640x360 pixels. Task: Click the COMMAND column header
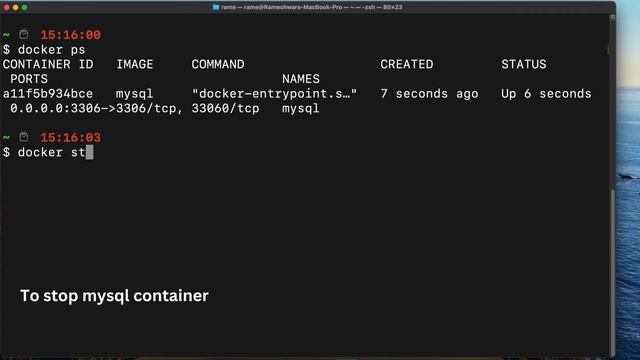pyautogui.click(x=218, y=64)
